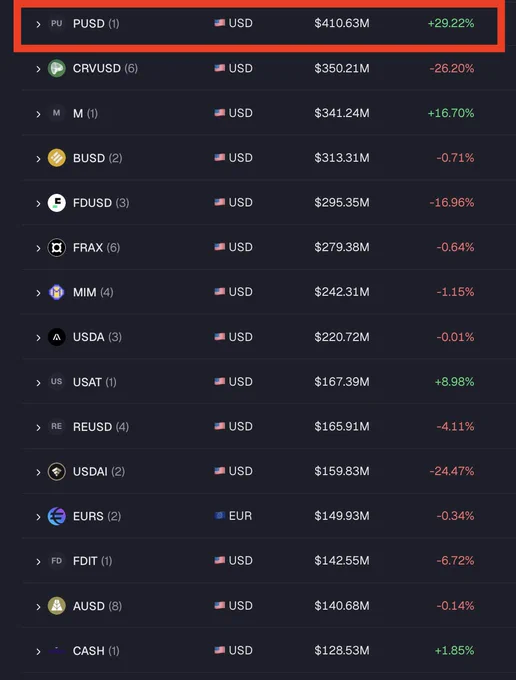
Task: Click the EUR flag in EURS row
Action: 220,516
